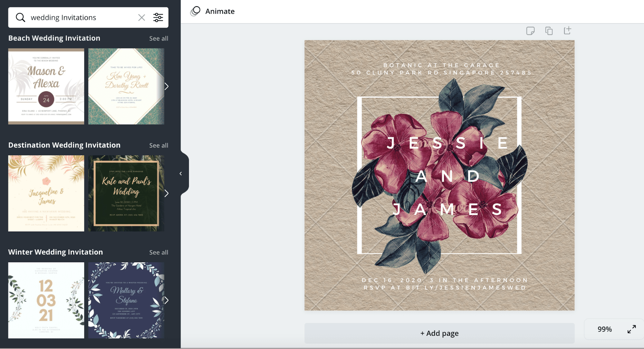Show more Beach Wedding Invitation templates arrow
Viewport: 644px width, 349px height.
[166, 86]
